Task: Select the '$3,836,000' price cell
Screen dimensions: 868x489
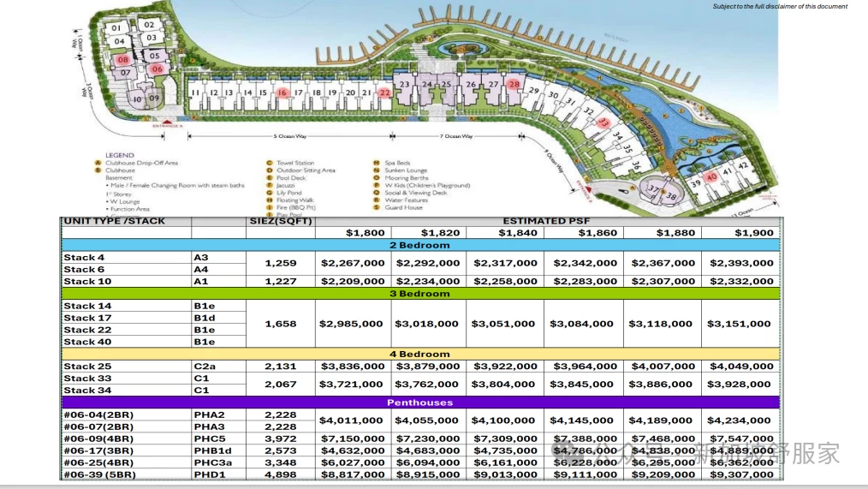Action: coord(353,366)
